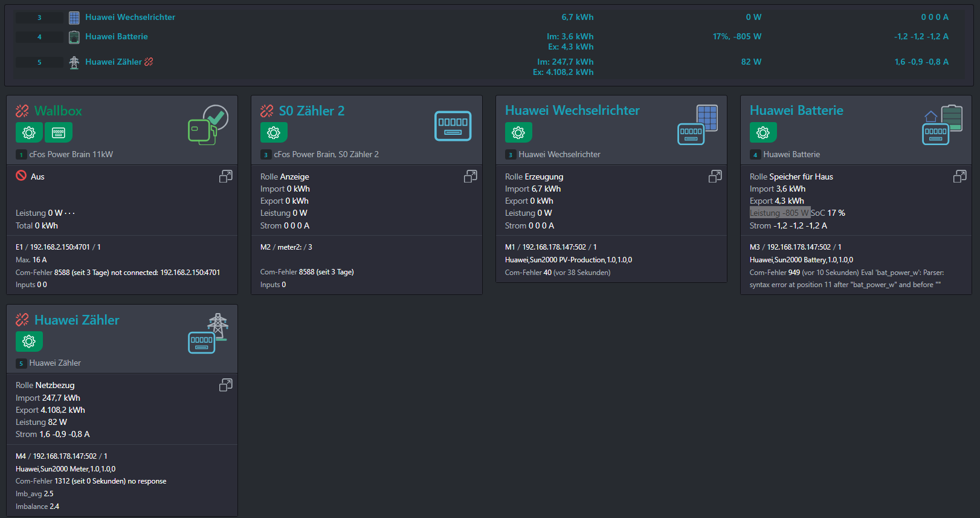Click the battery storage tile icon

pos(943,125)
